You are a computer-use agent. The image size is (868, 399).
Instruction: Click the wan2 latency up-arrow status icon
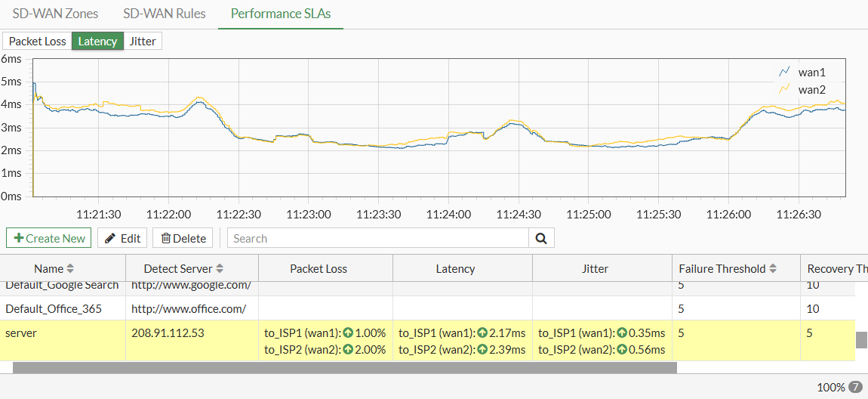coord(482,349)
